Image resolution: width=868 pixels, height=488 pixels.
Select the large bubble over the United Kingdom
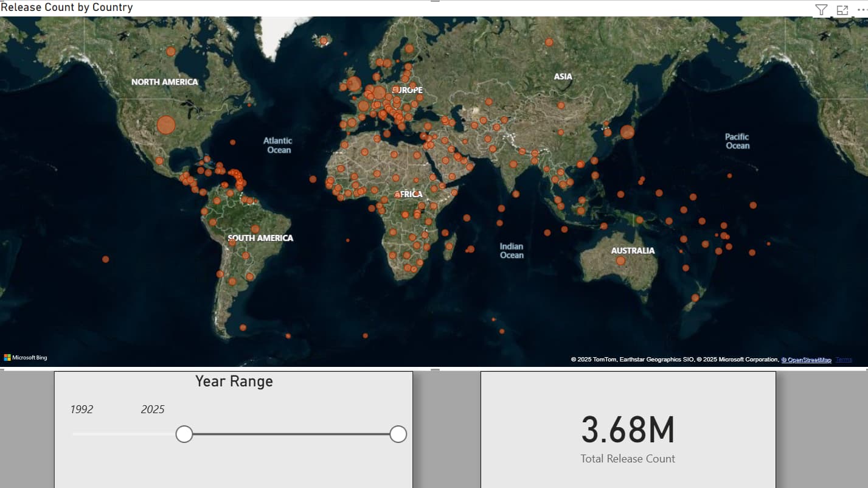point(354,84)
